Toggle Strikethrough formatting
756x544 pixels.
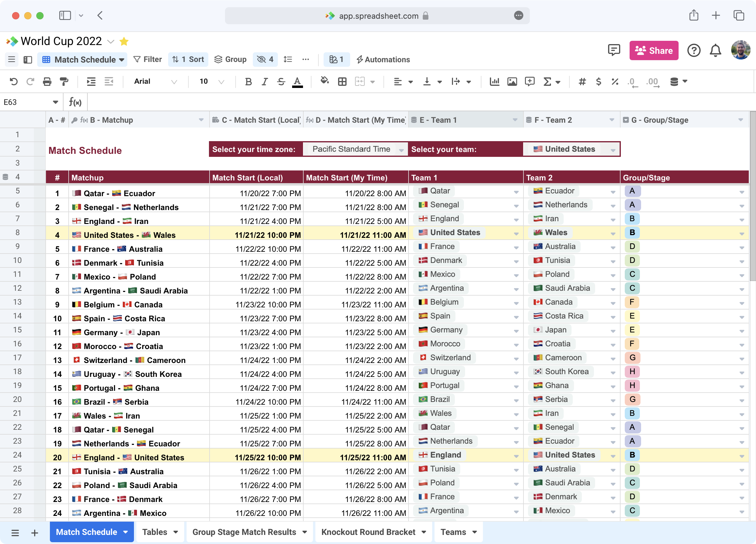[x=281, y=81]
